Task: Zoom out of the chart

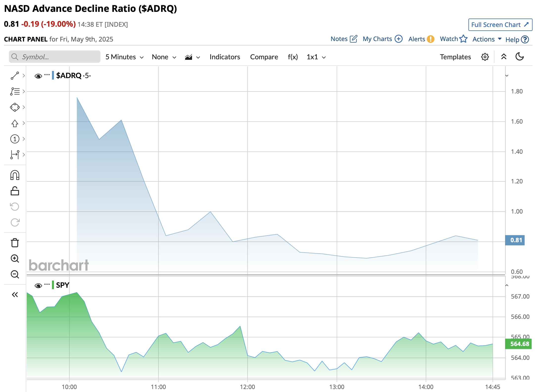Action: tap(15, 274)
